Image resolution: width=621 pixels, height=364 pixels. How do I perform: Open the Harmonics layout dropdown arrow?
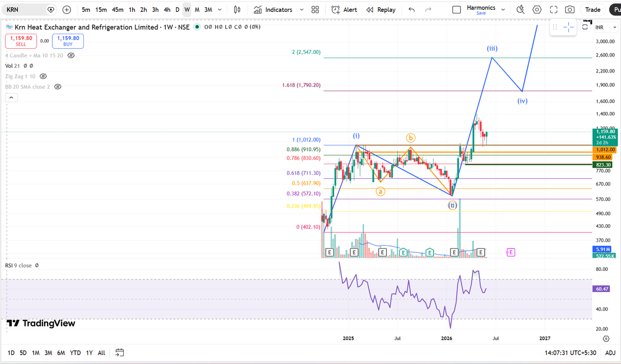tap(503, 10)
